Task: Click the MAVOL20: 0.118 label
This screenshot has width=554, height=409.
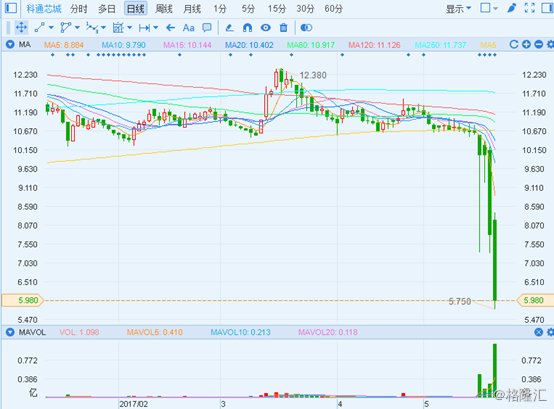Action: (328, 332)
